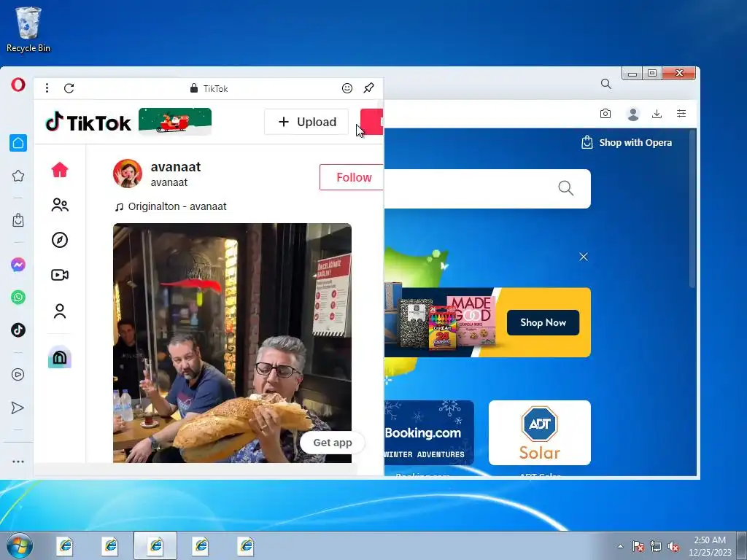Play the avanaat sandwich video
The height and width of the screenshot is (560, 747).
click(233, 343)
